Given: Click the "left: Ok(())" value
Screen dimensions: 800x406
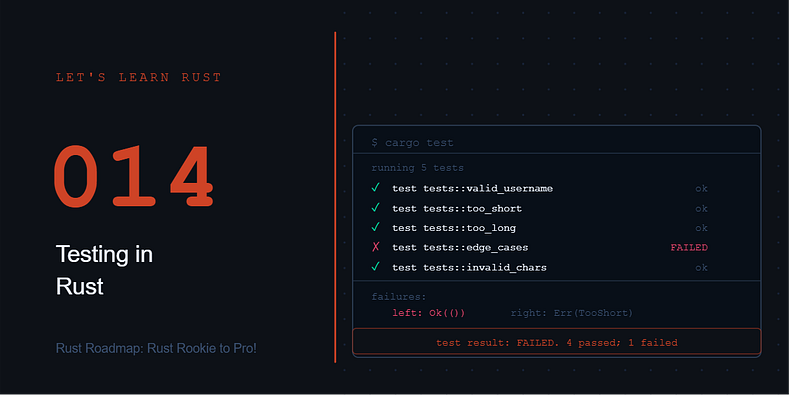Looking at the screenshot, I should (x=429, y=313).
